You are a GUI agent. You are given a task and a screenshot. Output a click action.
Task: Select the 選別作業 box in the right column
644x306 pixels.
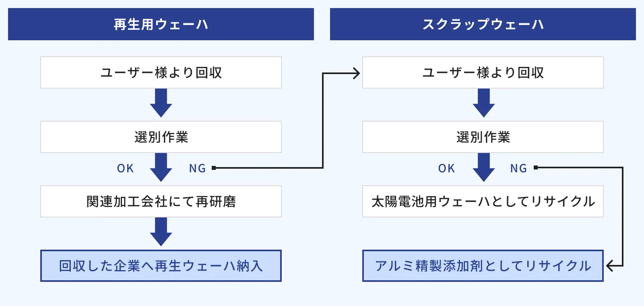tap(483, 137)
